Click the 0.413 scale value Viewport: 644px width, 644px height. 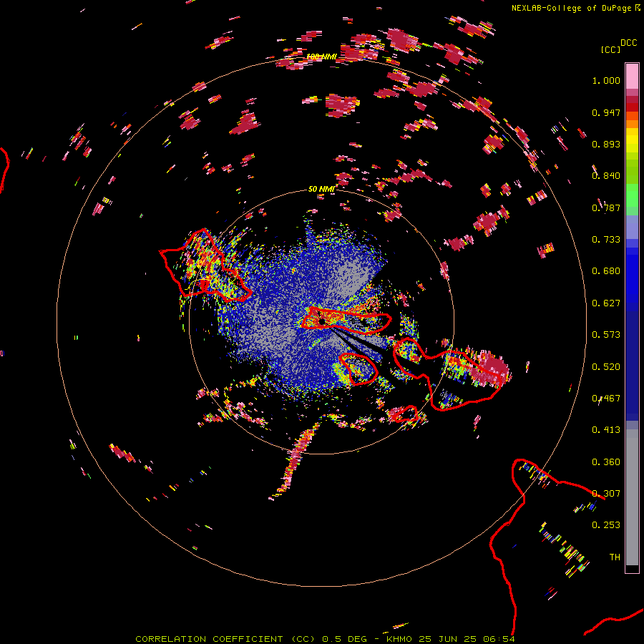click(x=606, y=430)
